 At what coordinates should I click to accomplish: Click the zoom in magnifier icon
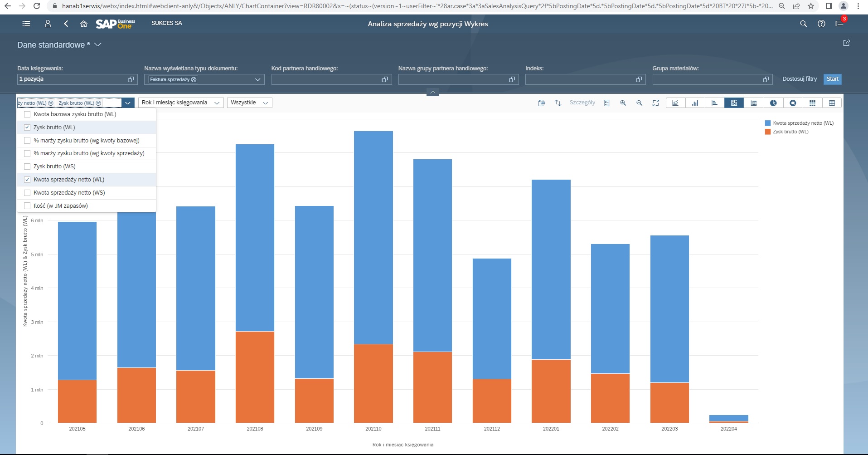tap(623, 103)
